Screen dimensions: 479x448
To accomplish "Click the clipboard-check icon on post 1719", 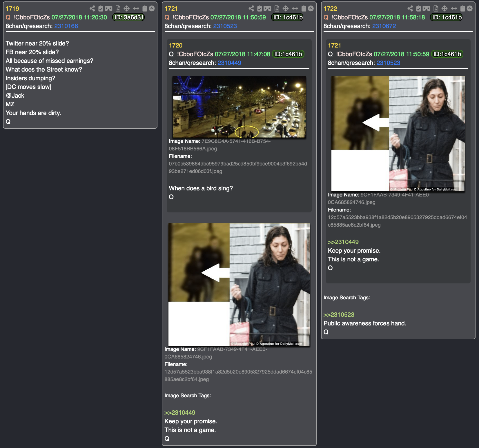I will pos(101,8).
